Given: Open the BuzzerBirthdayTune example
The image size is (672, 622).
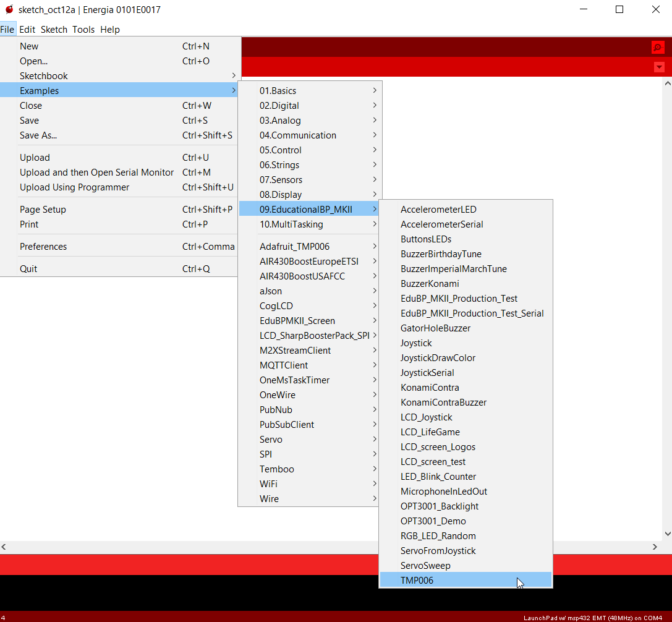Looking at the screenshot, I should pyautogui.click(x=466, y=253).
